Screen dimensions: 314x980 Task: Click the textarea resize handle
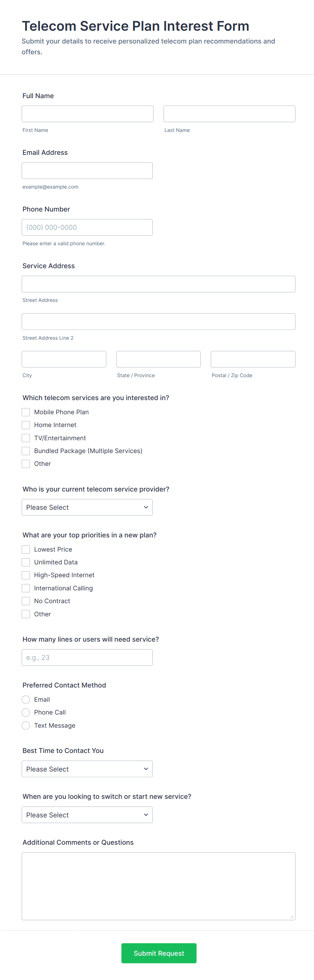tap(292, 917)
